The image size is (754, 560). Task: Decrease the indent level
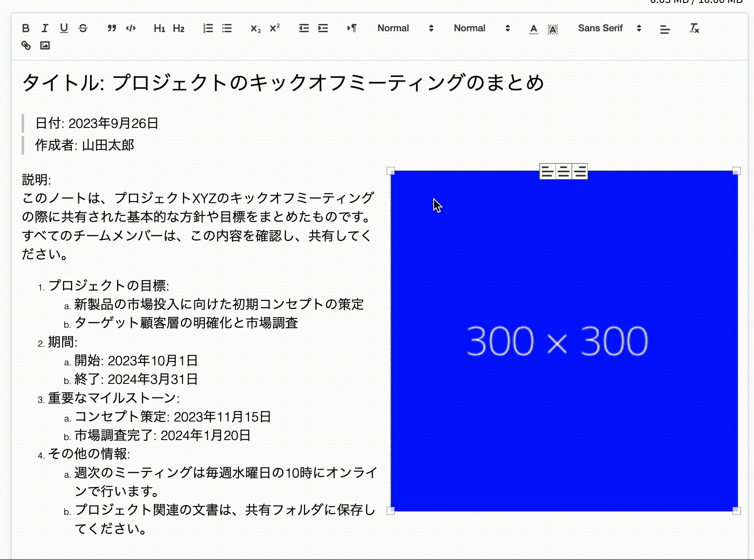(x=304, y=28)
